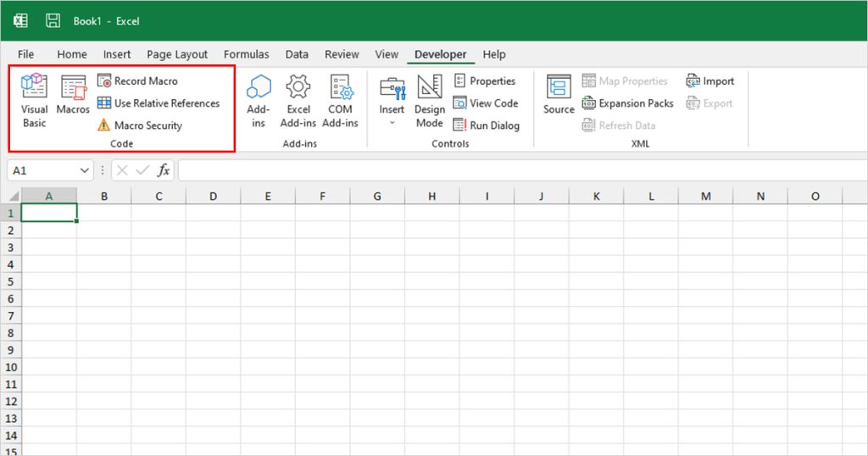This screenshot has height=456, width=868.
Task: Click Export in XML group
Action: pyautogui.click(x=709, y=103)
